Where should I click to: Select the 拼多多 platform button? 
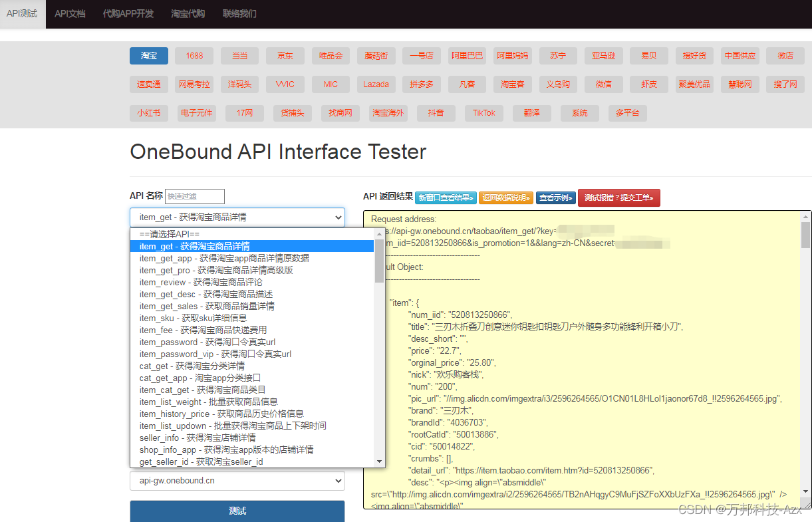422,84
